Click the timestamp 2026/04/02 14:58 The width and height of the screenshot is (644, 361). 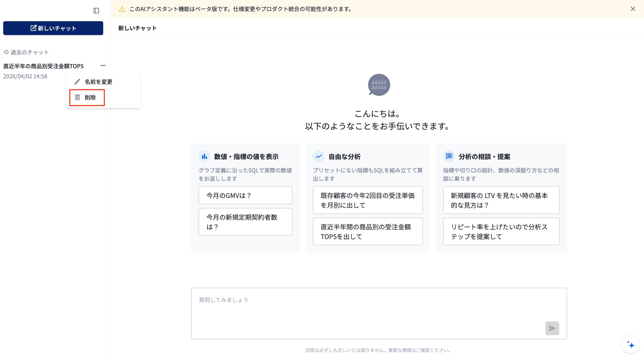pyautogui.click(x=25, y=76)
